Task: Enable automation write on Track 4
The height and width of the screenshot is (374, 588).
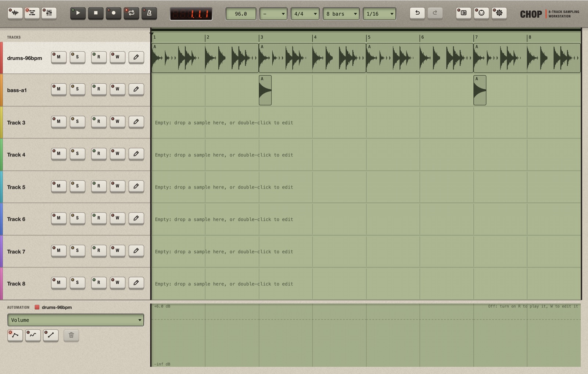Action: pos(118,154)
